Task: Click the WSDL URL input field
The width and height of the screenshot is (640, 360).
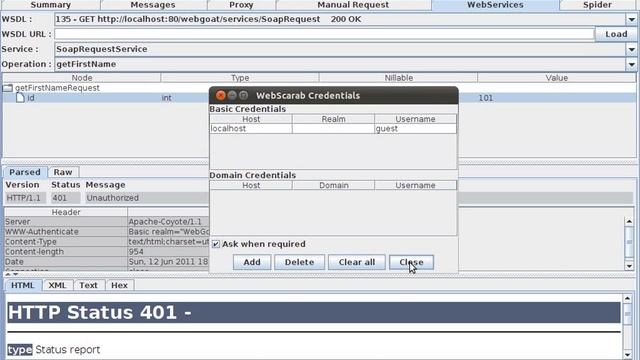Action: (x=324, y=34)
